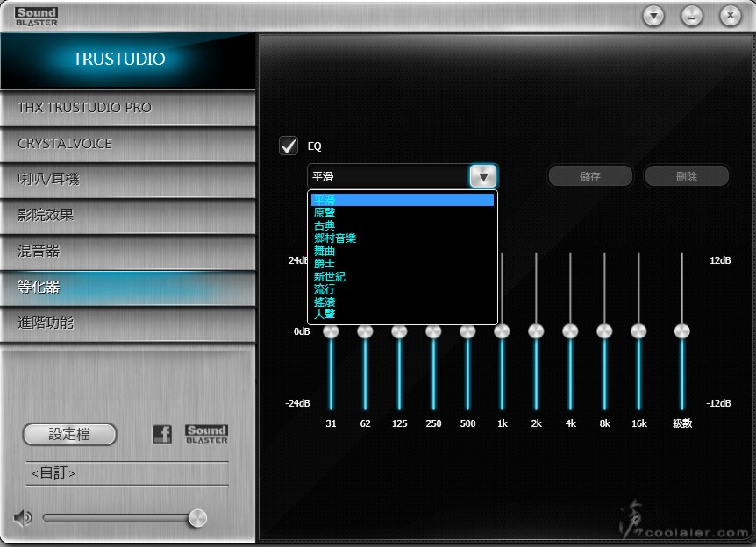Select the 平滑 preset in list
This screenshot has width=756, height=547.
[403, 200]
